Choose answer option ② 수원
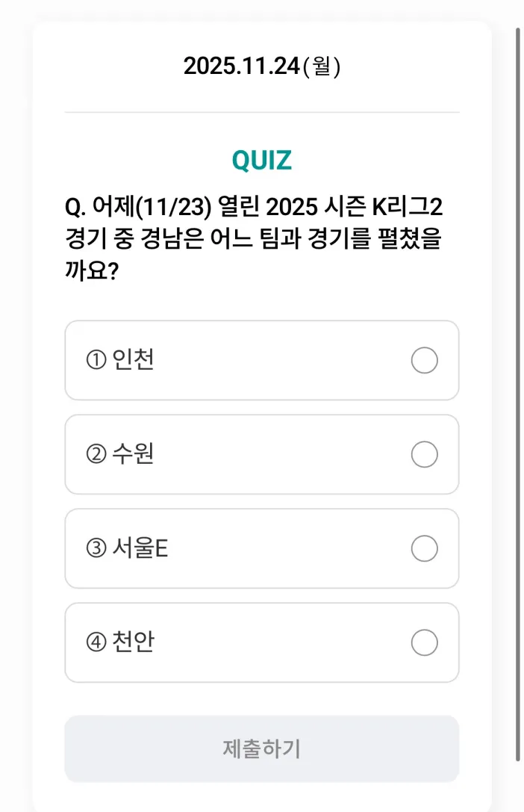524x812 pixels. (x=261, y=455)
